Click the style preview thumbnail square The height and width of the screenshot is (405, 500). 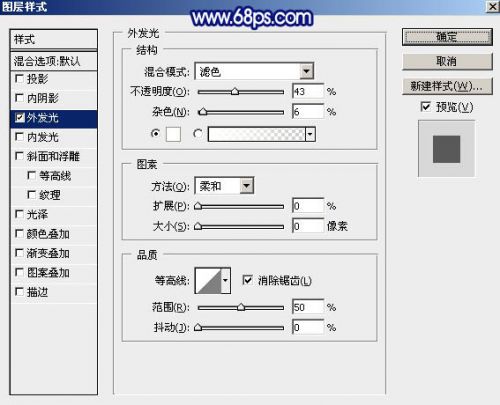446,149
